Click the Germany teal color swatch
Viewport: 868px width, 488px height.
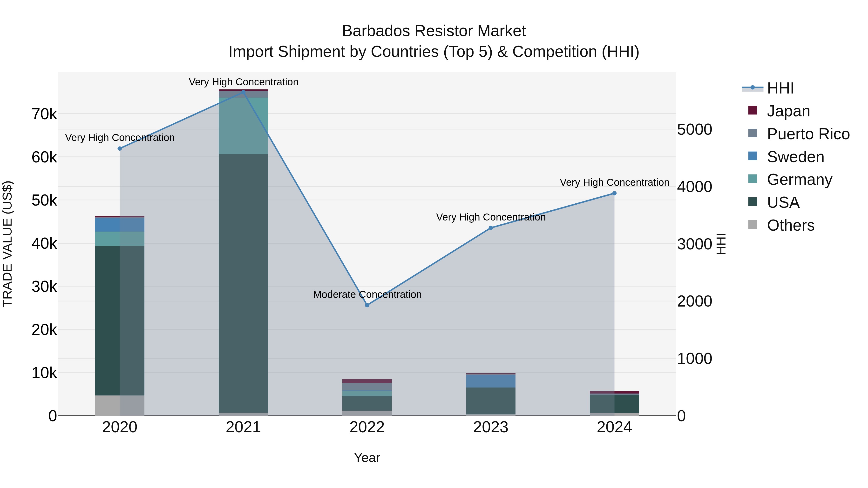point(753,179)
